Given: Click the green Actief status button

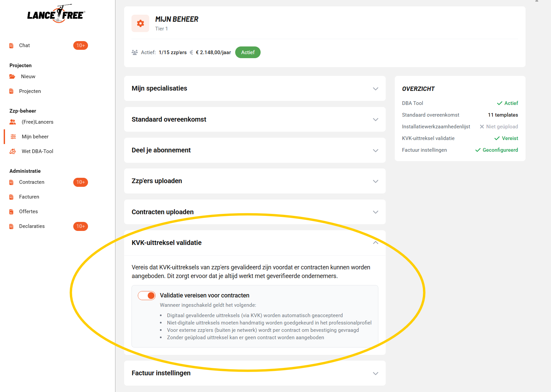Looking at the screenshot, I should click(x=248, y=52).
